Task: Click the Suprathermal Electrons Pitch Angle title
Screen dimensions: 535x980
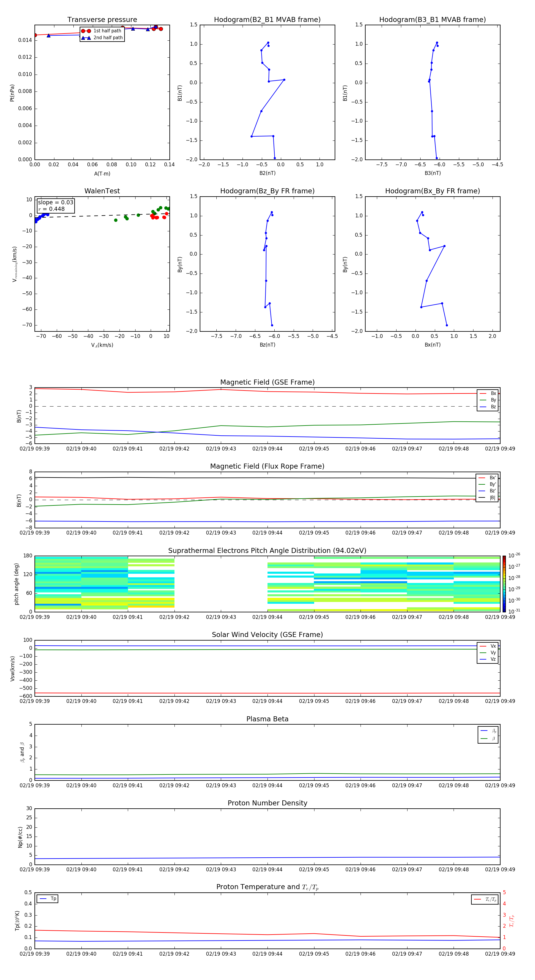Action: pyautogui.click(x=267, y=551)
